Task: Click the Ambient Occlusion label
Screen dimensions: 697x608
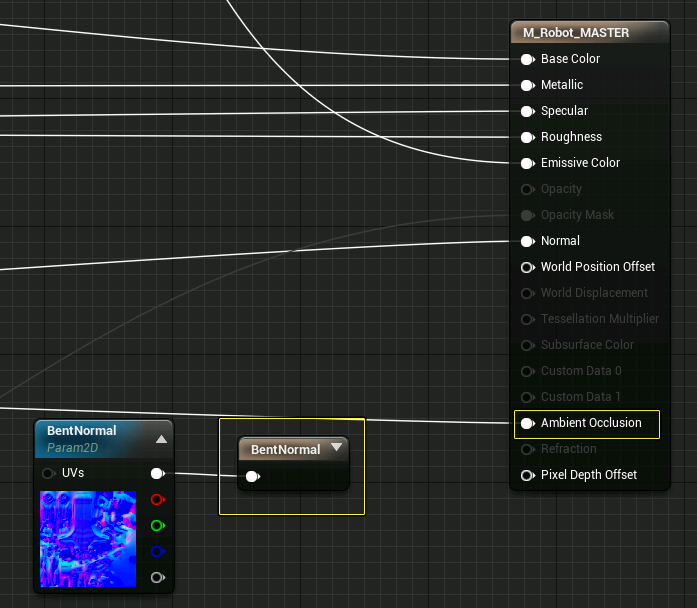Action: point(591,423)
